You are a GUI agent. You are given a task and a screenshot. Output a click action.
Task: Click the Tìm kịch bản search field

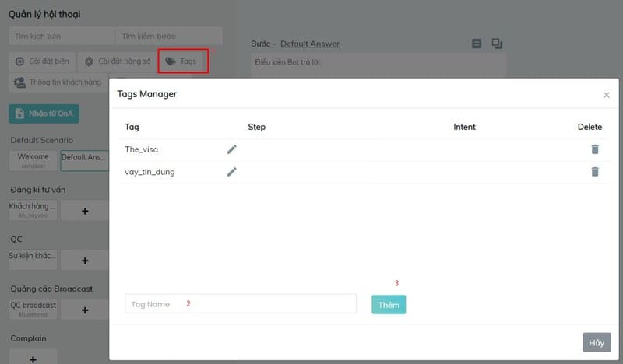click(x=62, y=37)
